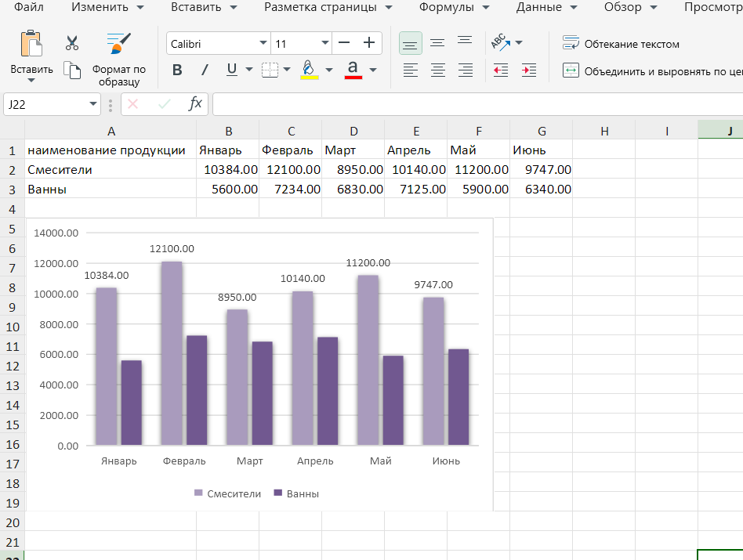Open the Формулы menu
This screenshot has width=743, height=560.
point(454,7)
